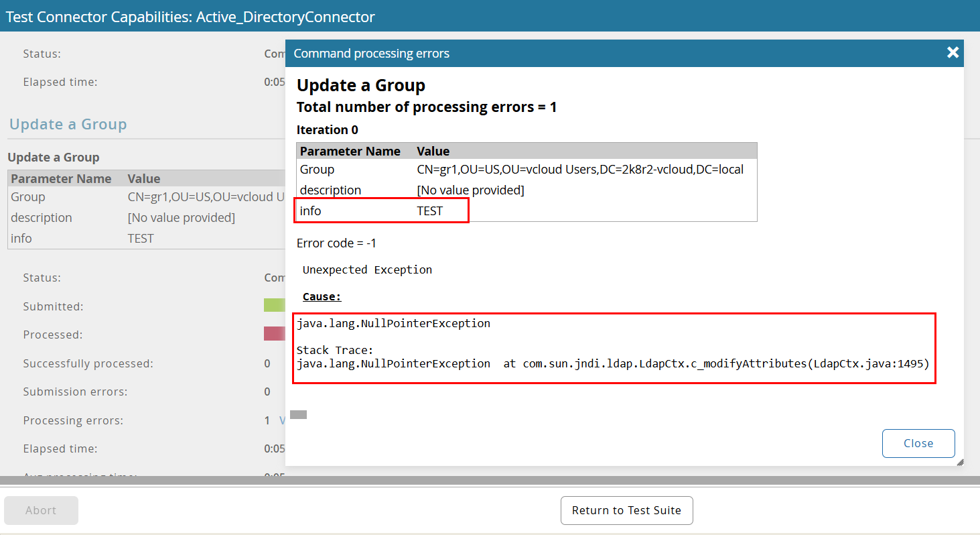Click the Update a Group section heading

tap(68, 124)
